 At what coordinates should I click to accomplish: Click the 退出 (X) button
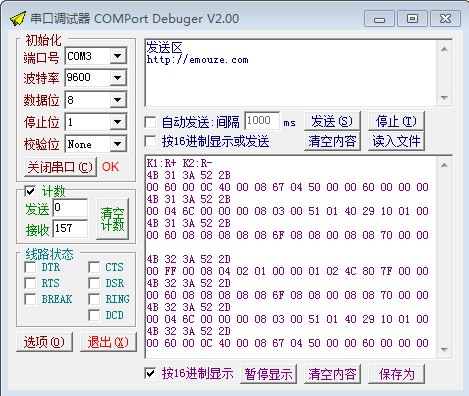click(x=108, y=342)
